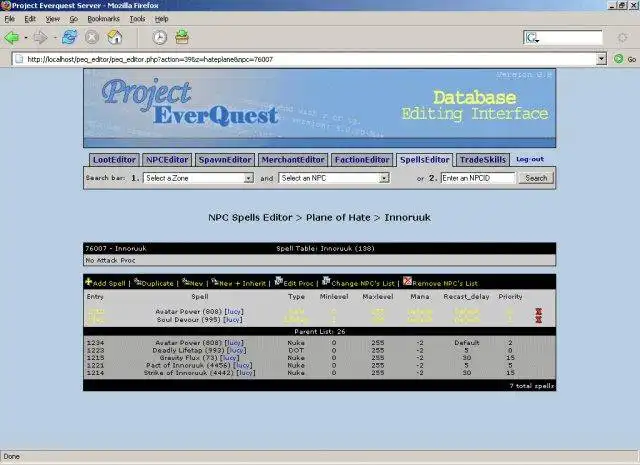Open the Edit menu
The image size is (640, 465).
[30, 19]
